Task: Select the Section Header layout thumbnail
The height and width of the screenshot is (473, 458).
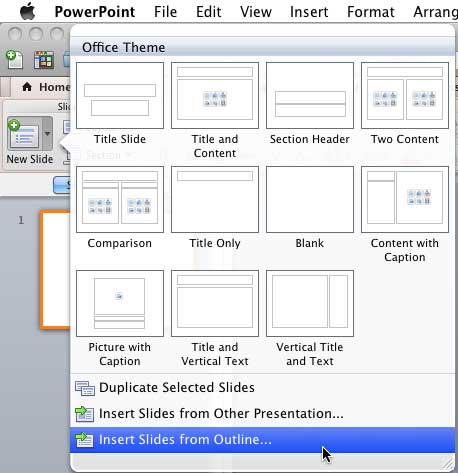Action: point(310,95)
